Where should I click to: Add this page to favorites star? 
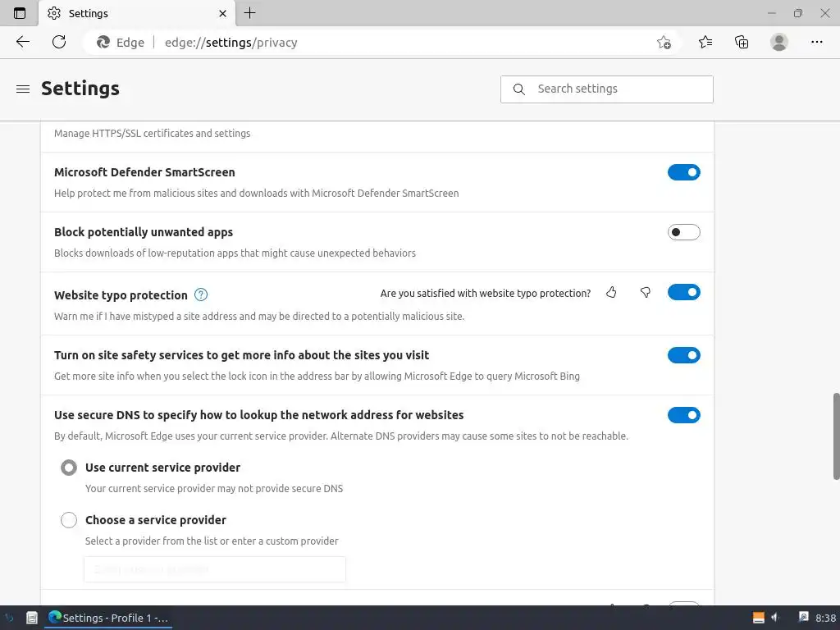click(x=664, y=43)
